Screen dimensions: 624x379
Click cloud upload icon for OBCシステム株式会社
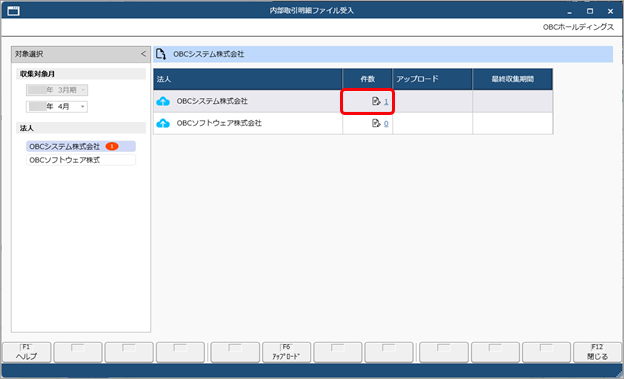point(163,102)
